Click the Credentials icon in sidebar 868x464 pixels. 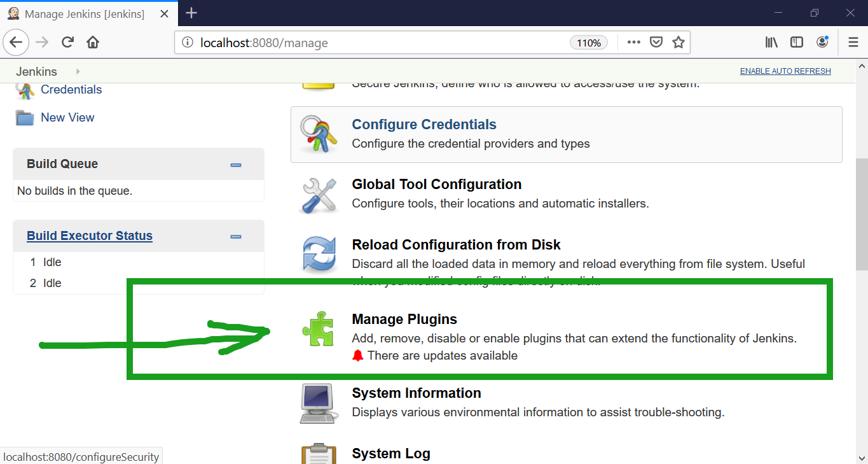tap(25, 90)
